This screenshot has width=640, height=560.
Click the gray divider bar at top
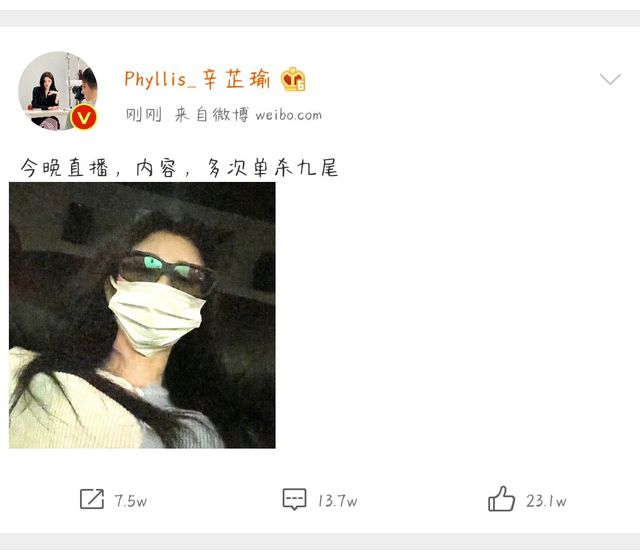pyautogui.click(x=320, y=19)
